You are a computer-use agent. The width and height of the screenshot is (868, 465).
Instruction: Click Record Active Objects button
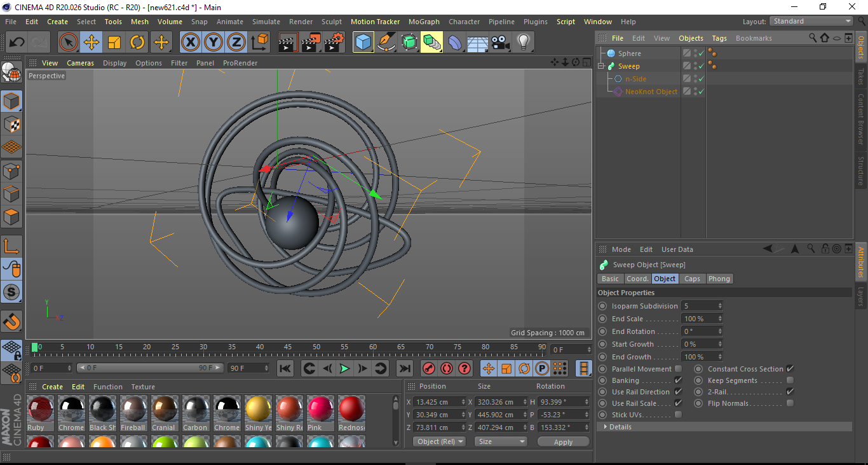pyautogui.click(x=429, y=368)
